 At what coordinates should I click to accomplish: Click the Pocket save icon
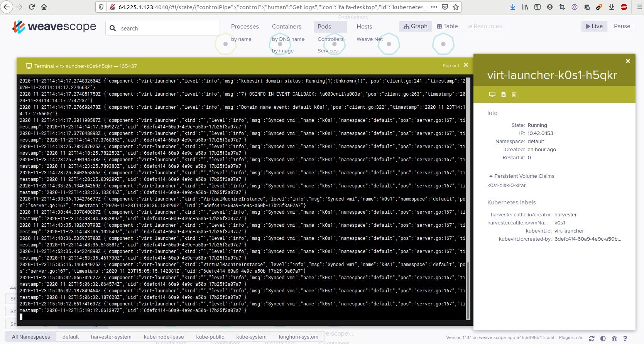445,7
